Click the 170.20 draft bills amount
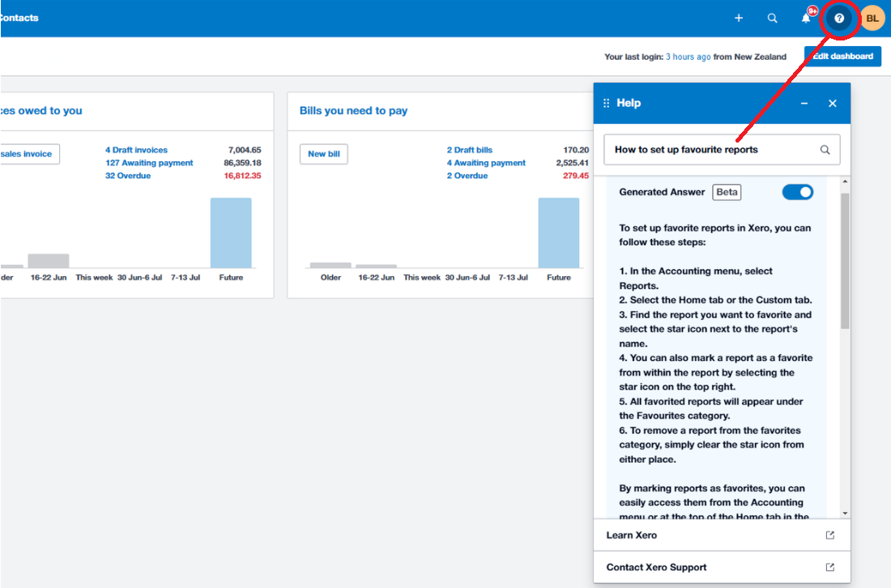This screenshot has height=588, width=891. [576, 150]
